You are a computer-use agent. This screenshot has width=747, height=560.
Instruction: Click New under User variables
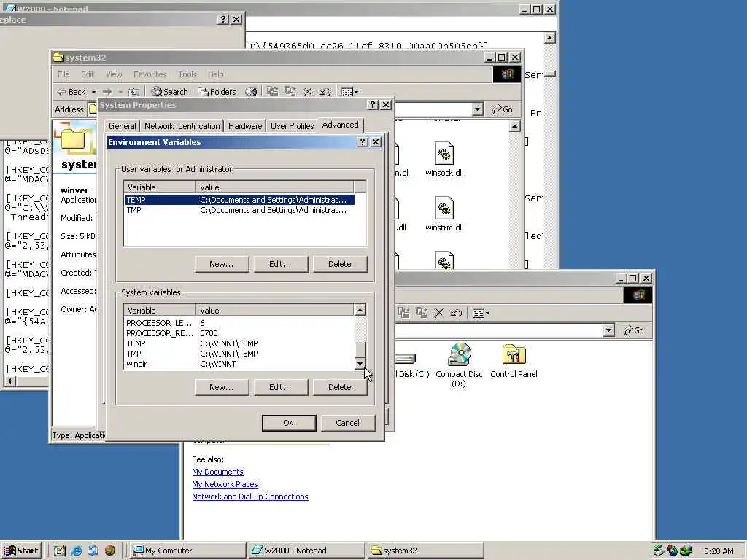[x=222, y=264]
